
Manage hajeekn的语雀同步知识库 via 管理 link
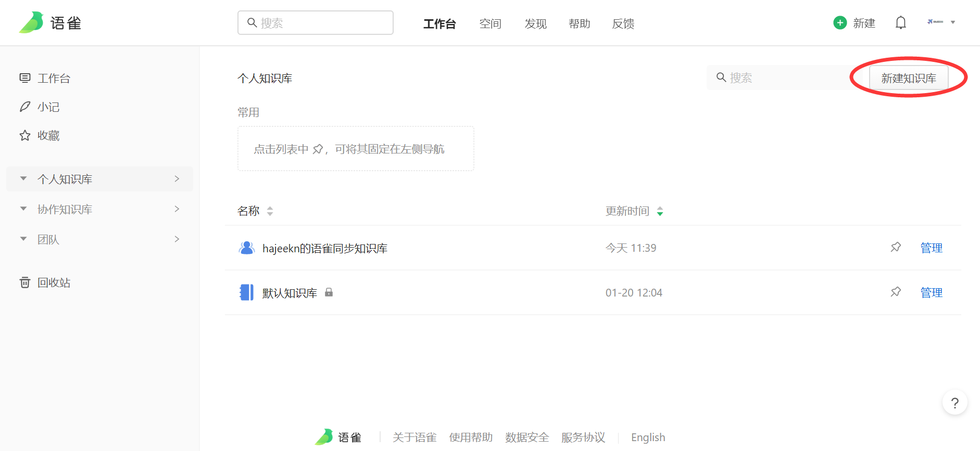pos(931,248)
